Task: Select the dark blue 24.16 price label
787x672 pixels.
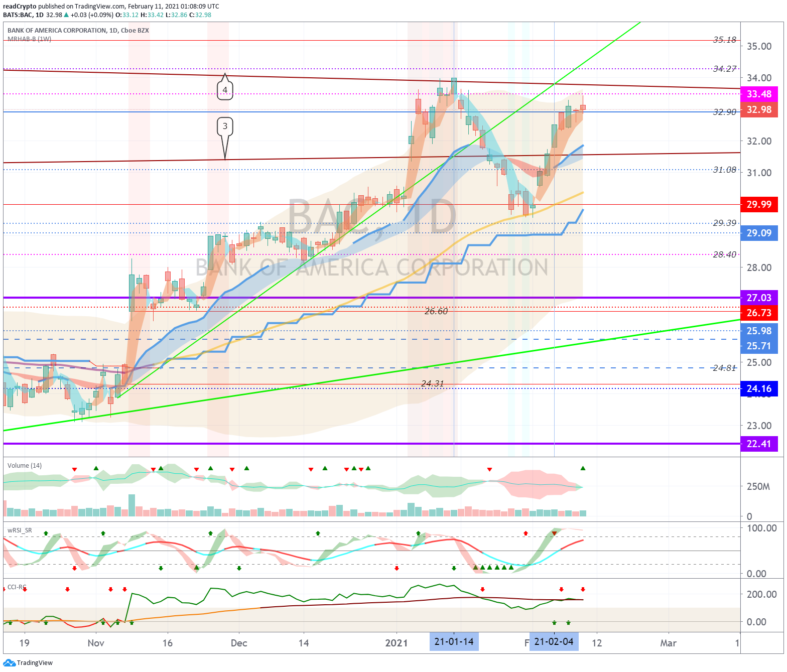Action: [x=759, y=388]
